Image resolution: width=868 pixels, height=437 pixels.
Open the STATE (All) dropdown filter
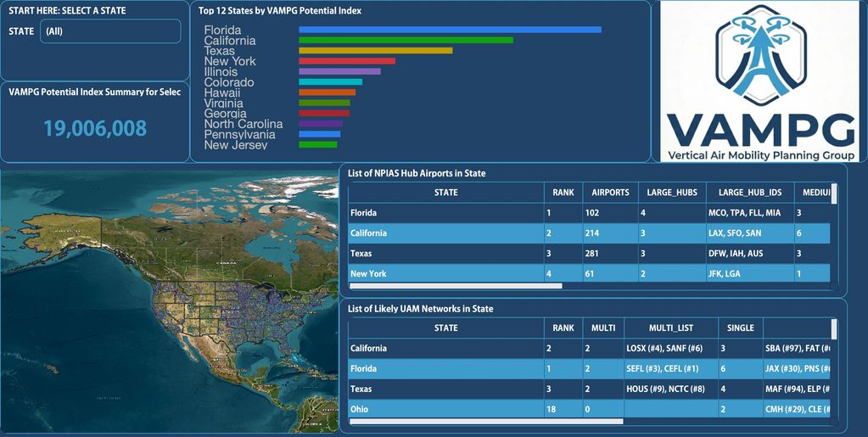click(x=110, y=31)
